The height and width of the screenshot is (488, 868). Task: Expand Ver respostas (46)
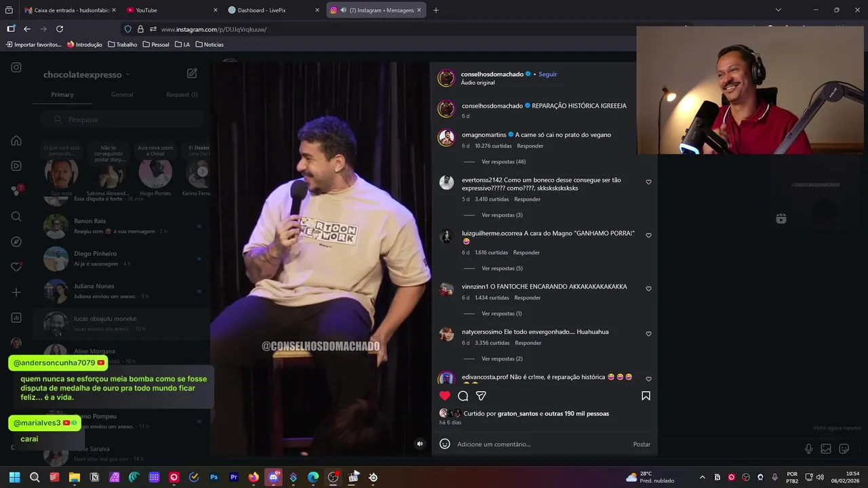click(x=503, y=162)
